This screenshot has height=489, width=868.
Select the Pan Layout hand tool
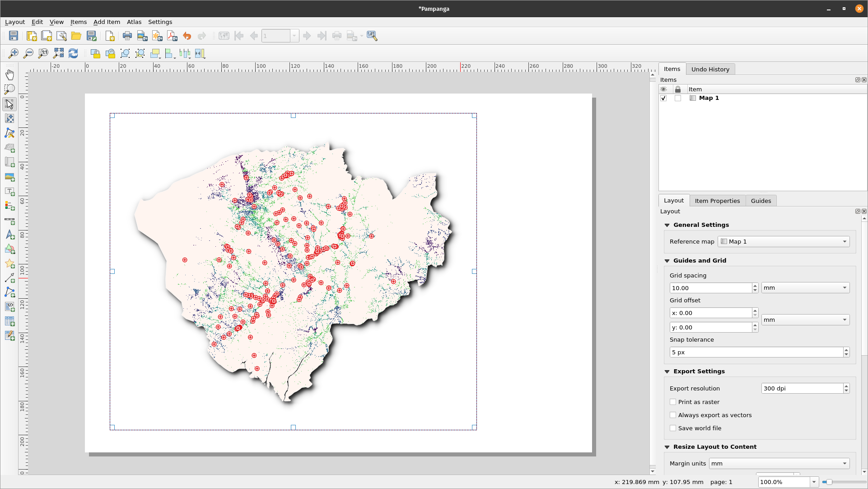coord(9,75)
